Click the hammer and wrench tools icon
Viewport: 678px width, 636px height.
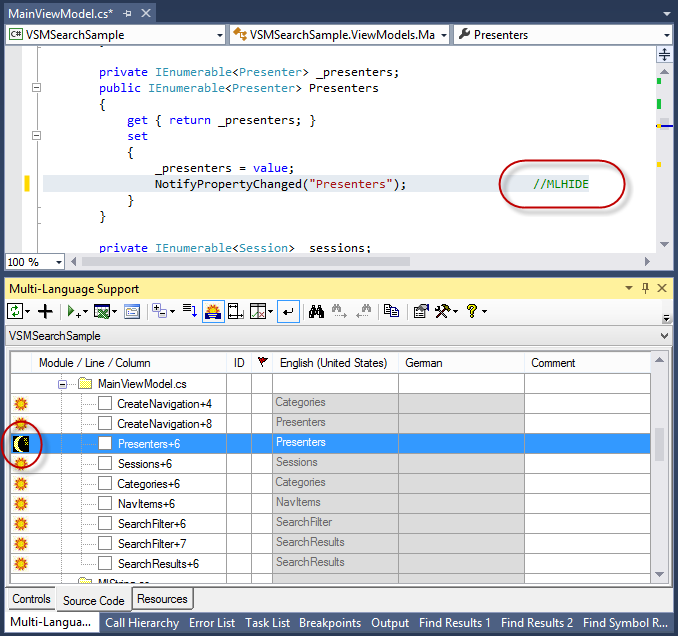pyautogui.click(x=443, y=311)
